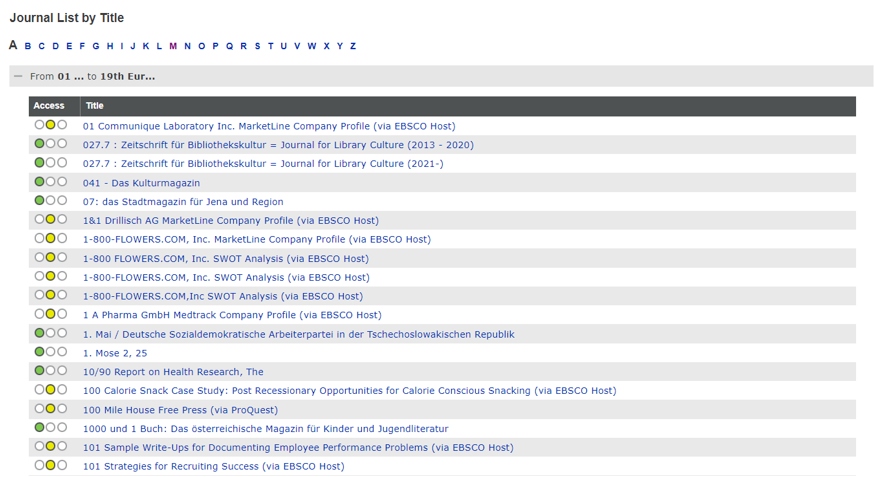Viewport: 874px width, 477px height.
Task: Show journals beginning with W
Action: click(312, 46)
